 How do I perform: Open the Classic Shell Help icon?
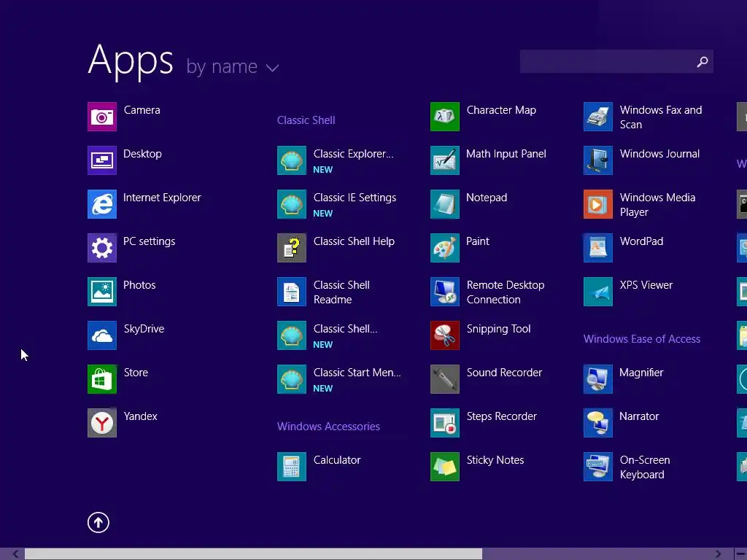coord(292,248)
